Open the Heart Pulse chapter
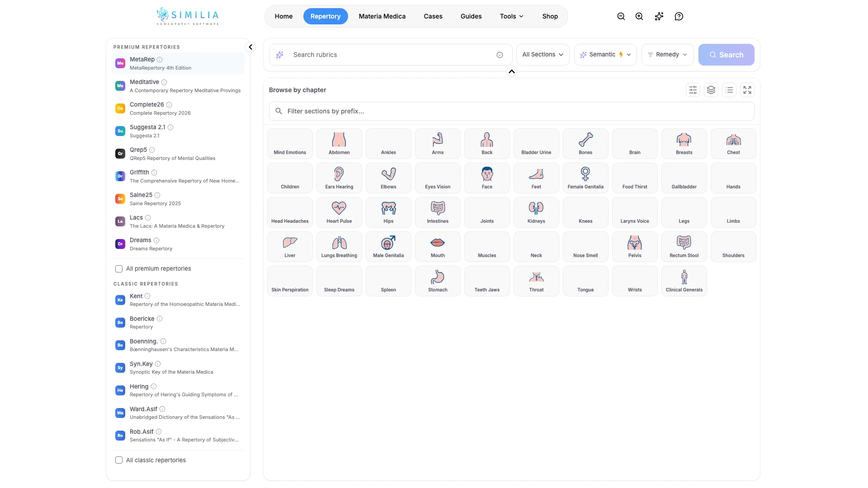 [339, 212]
